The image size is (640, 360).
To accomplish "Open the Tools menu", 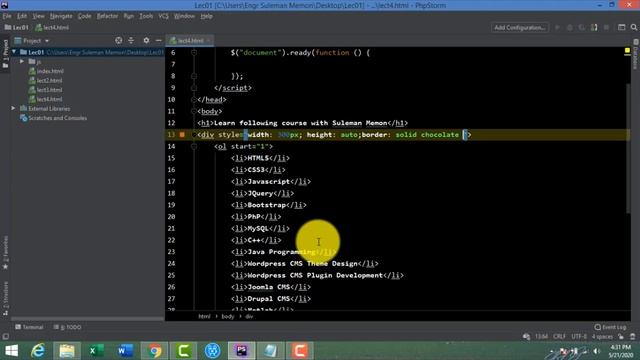I will point(146,16).
